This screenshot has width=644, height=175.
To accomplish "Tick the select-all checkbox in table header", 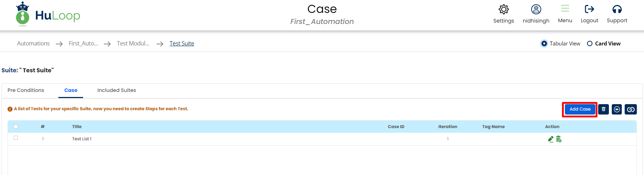I will click(16, 127).
